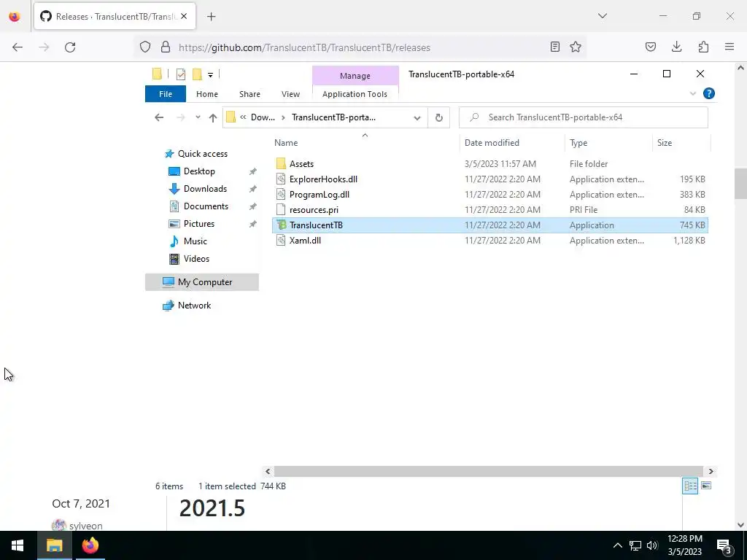
Task: Click the Dow... breadcrumb in address bar
Action: (x=263, y=117)
